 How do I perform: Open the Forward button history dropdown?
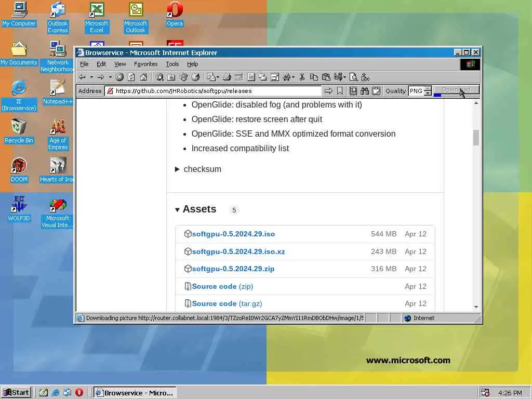[x=110, y=77]
